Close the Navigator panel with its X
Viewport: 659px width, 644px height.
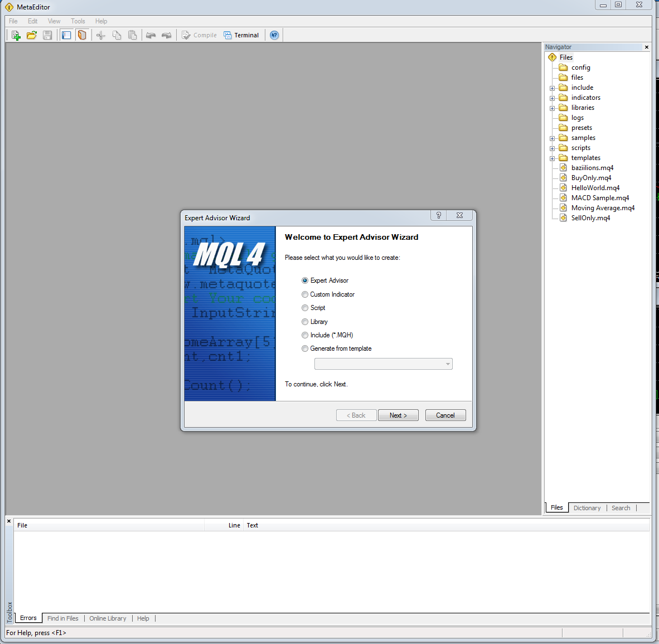coord(647,47)
